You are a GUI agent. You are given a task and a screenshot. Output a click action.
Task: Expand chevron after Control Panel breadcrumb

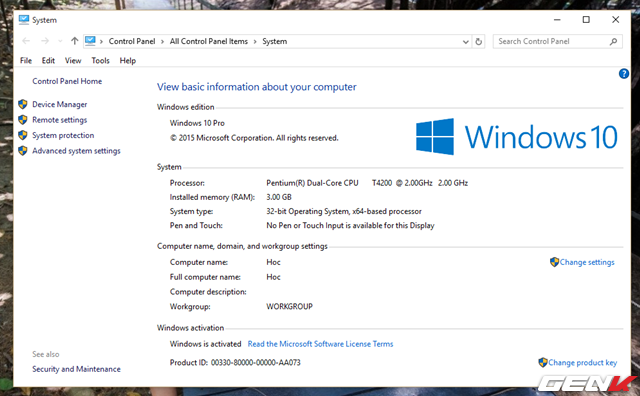tap(162, 42)
